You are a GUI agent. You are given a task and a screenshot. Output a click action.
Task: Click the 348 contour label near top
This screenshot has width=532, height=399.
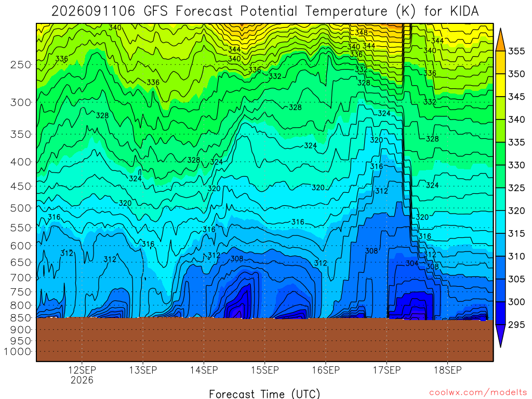(x=362, y=32)
